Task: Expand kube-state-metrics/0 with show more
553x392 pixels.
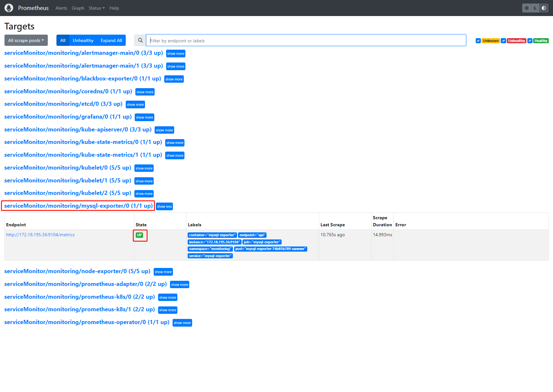Action: tap(175, 143)
